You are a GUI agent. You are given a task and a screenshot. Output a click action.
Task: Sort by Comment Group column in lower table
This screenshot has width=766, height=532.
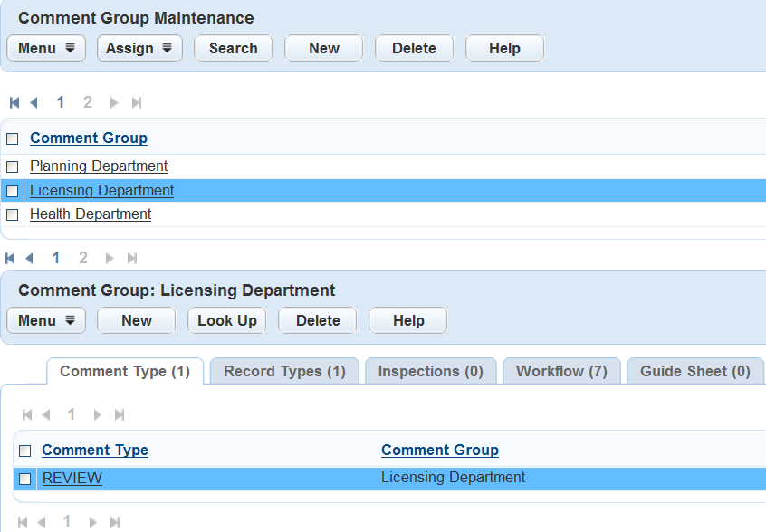coord(439,450)
